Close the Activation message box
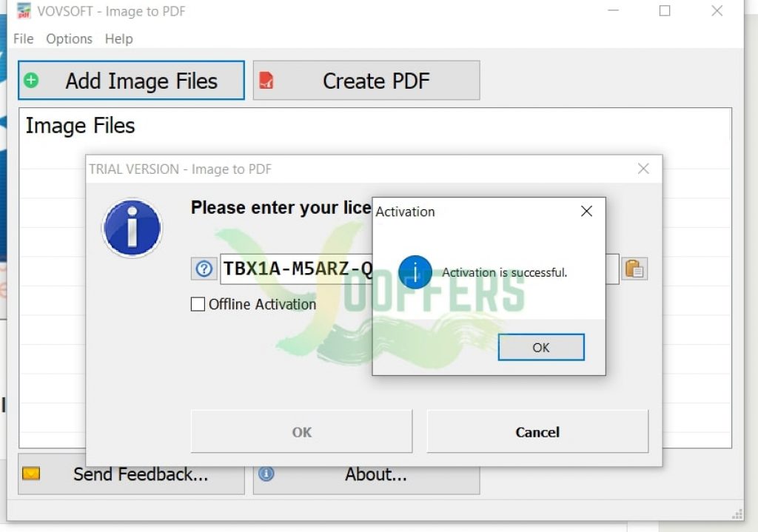This screenshot has width=758, height=532. 586,211
